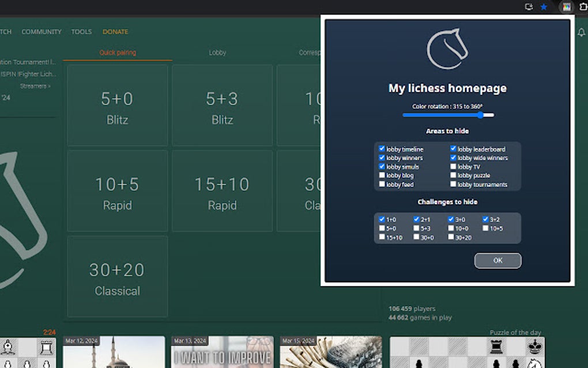The height and width of the screenshot is (368, 588).
Task: Open the blog post dated Mar 15, 2024
Action: coord(331,352)
